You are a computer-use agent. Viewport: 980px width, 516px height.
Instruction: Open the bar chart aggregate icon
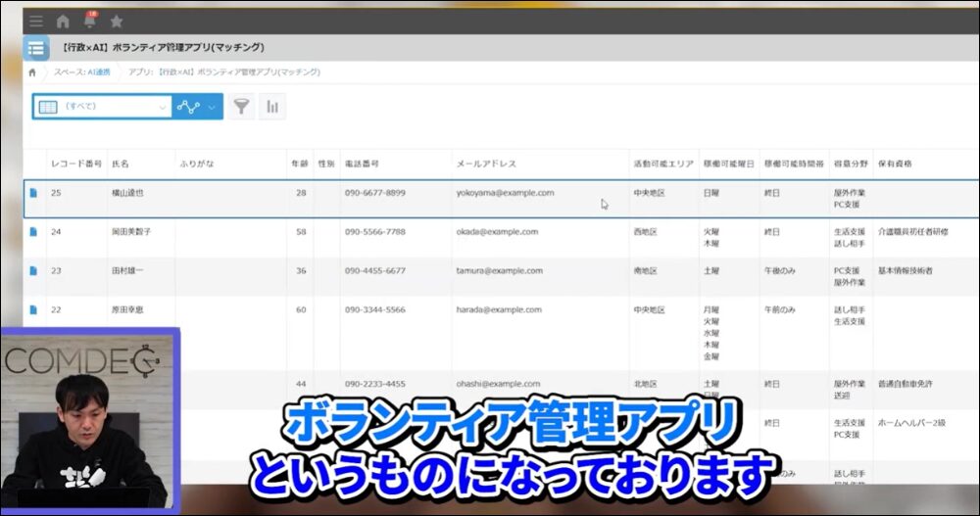pos(272,107)
